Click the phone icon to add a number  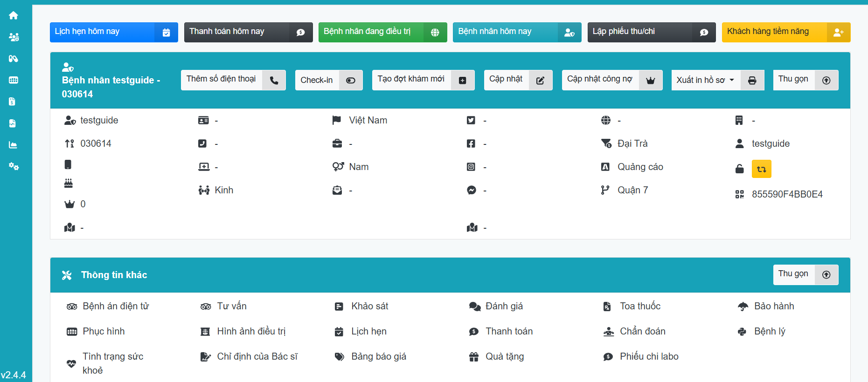pyautogui.click(x=274, y=80)
